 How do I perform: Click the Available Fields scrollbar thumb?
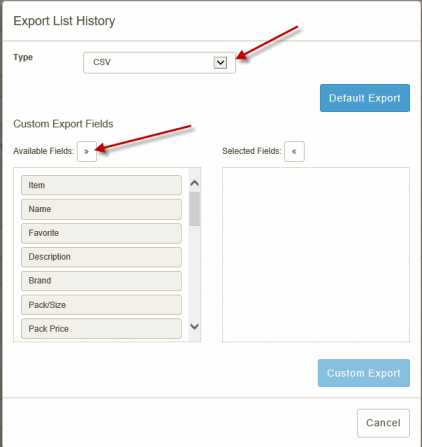coord(194,209)
